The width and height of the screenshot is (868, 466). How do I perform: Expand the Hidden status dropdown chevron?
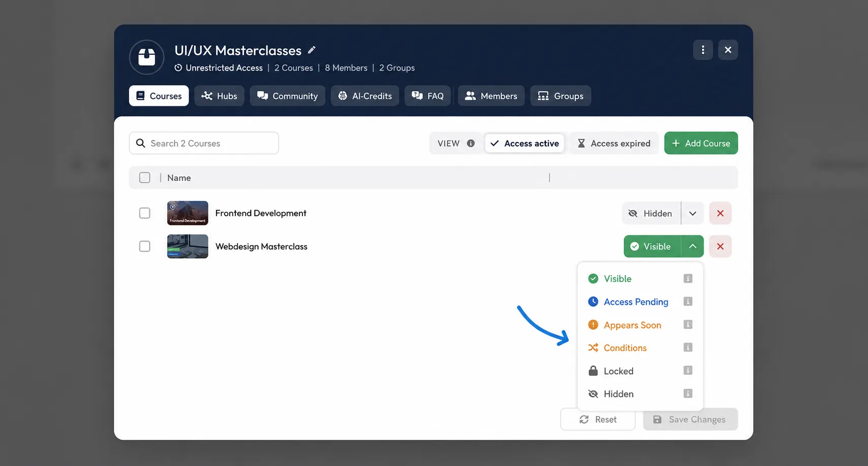coord(692,213)
